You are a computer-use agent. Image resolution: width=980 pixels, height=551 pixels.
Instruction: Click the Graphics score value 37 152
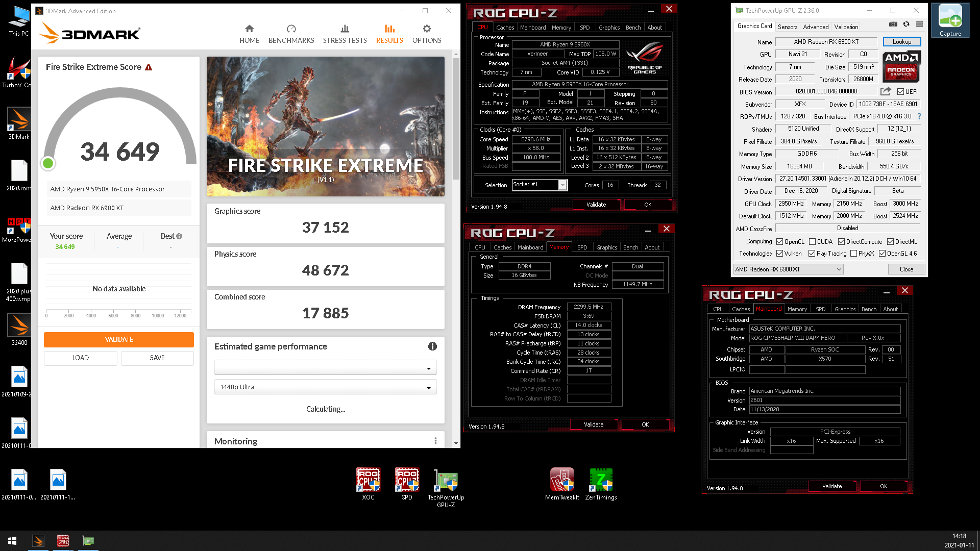pos(325,228)
